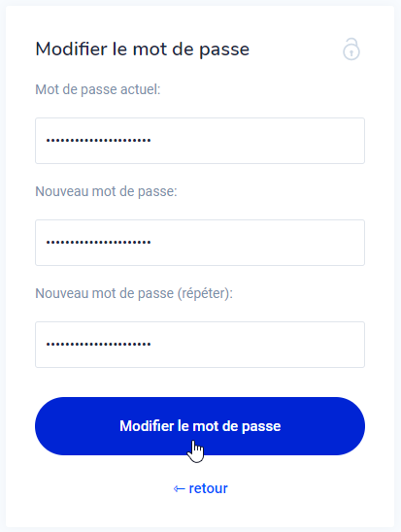Focus the "Mot de passe actuel" input field
This screenshot has height=532, width=401.
tap(200, 141)
